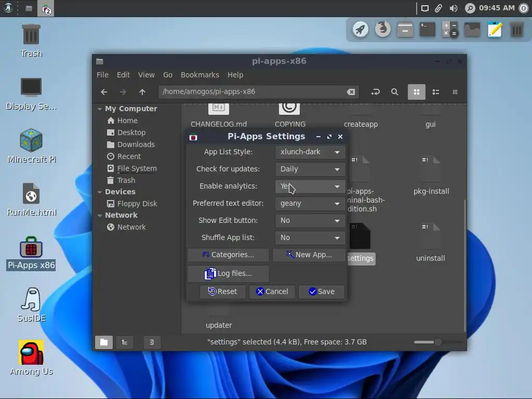Open terminal icon in the dock
This screenshot has width=532, height=399.
tap(428, 30)
